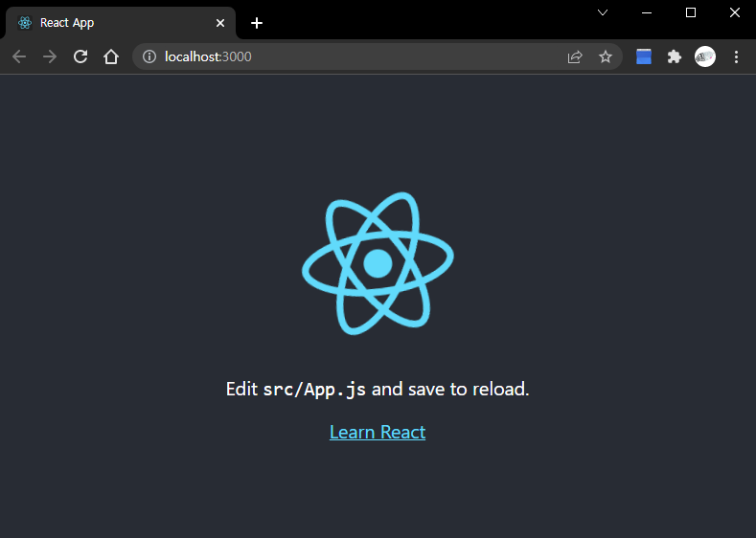Click the browser forward arrow

[x=50, y=56]
